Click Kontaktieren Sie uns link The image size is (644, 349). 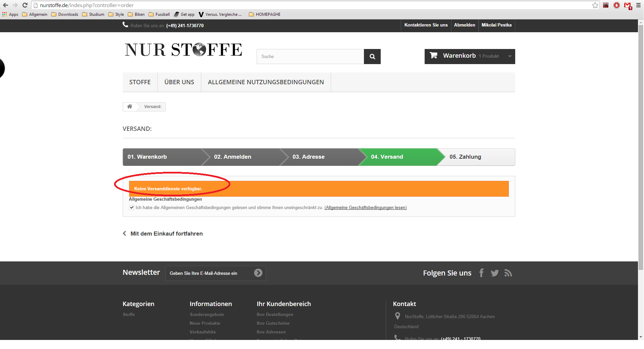click(426, 25)
